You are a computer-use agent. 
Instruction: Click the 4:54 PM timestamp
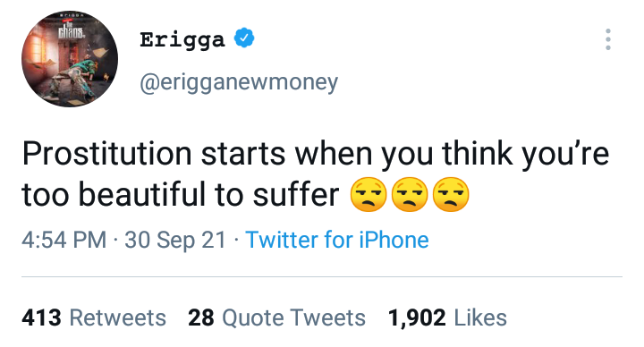pyautogui.click(x=64, y=240)
